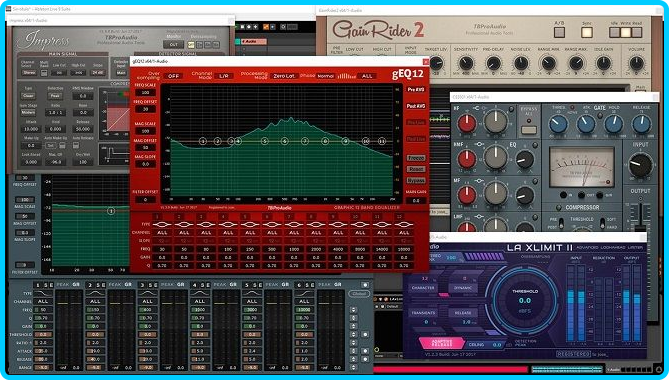Open band 12 filter type selector in gEQ12
The width and height of the screenshot is (669, 380).
[404, 224]
